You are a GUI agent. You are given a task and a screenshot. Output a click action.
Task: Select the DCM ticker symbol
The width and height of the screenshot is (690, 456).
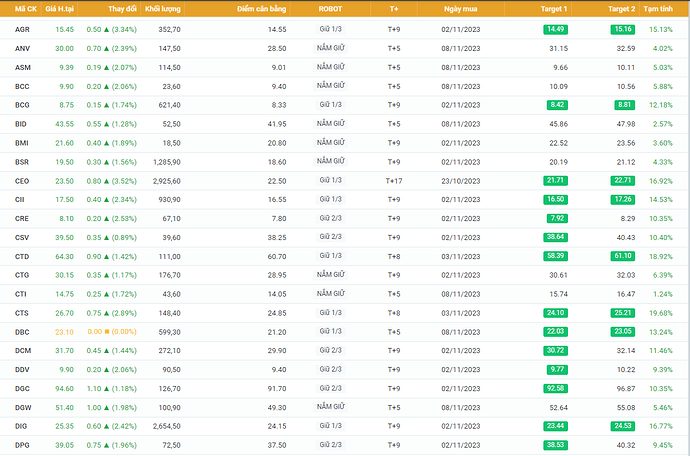pos(23,351)
